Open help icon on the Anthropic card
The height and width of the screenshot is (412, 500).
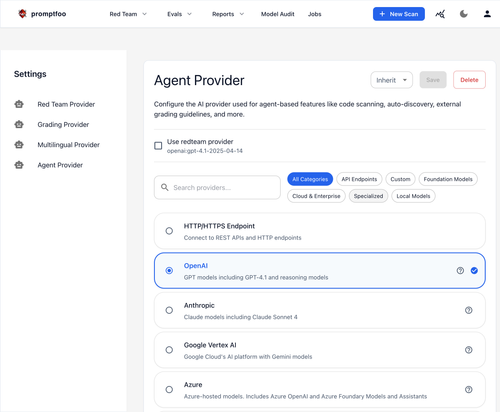[469, 310]
